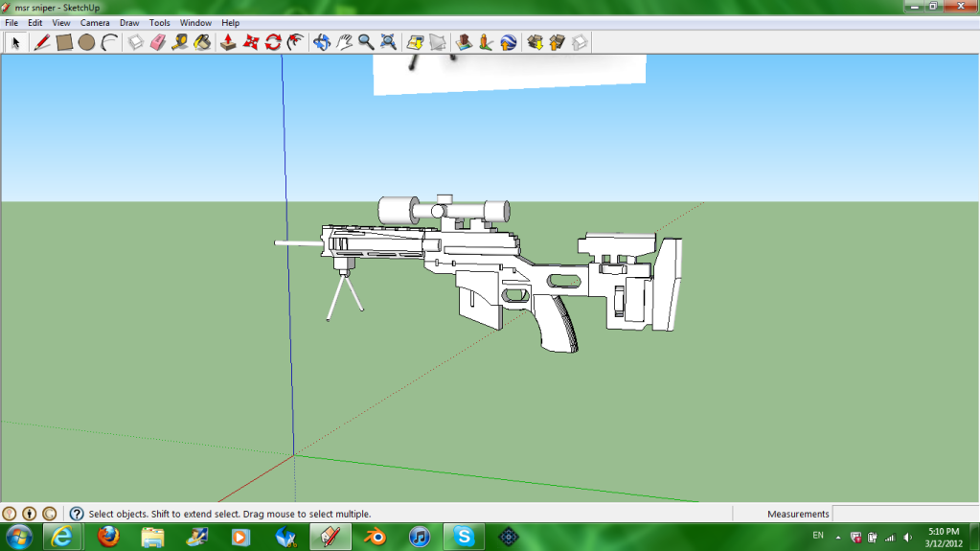Viewport: 980px width, 551px height.
Task: Click the model credits status icon
Action: pos(30,514)
